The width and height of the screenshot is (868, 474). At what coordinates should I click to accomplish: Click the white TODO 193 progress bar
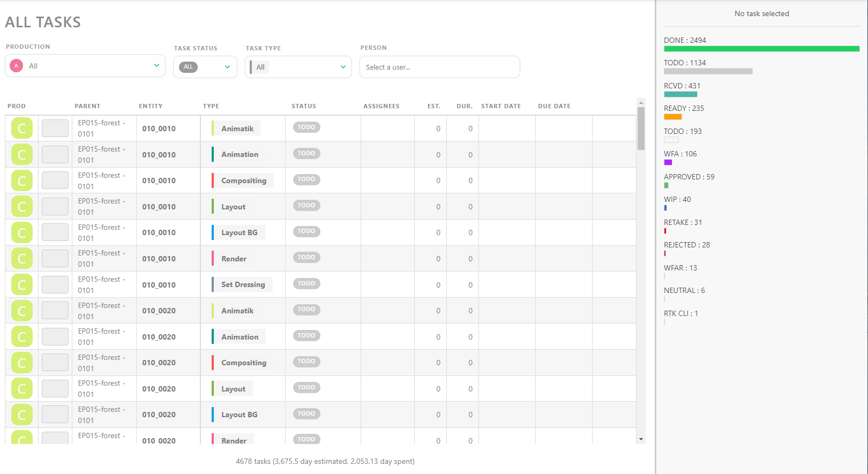pyautogui.click(x=671, y=140)
